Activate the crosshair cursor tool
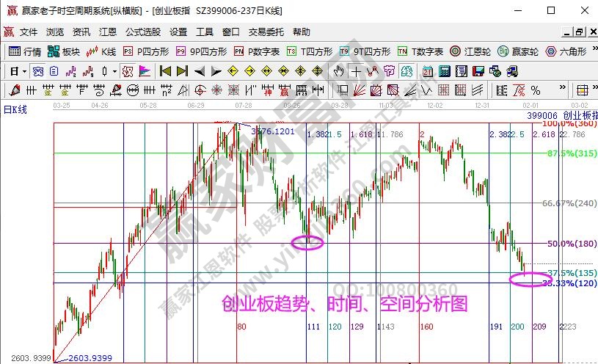Viewport: 598px width, 364px height. coord(356,71)
